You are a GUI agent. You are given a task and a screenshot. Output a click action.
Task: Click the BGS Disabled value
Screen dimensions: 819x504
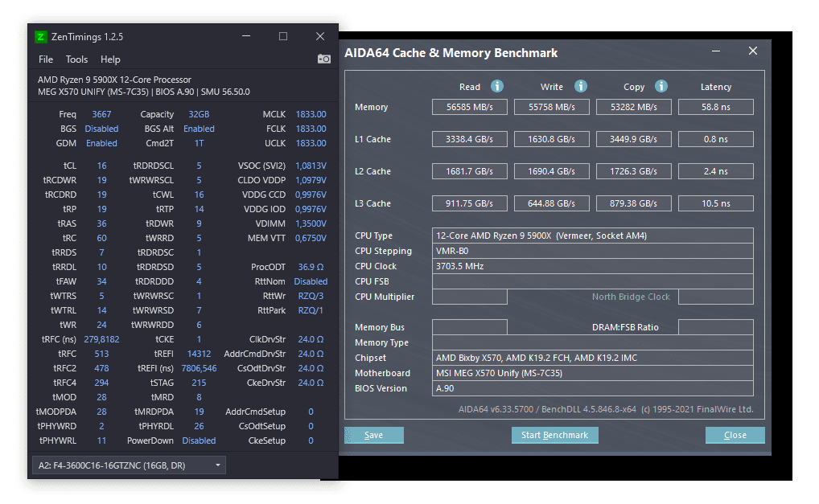coord(101,129)
